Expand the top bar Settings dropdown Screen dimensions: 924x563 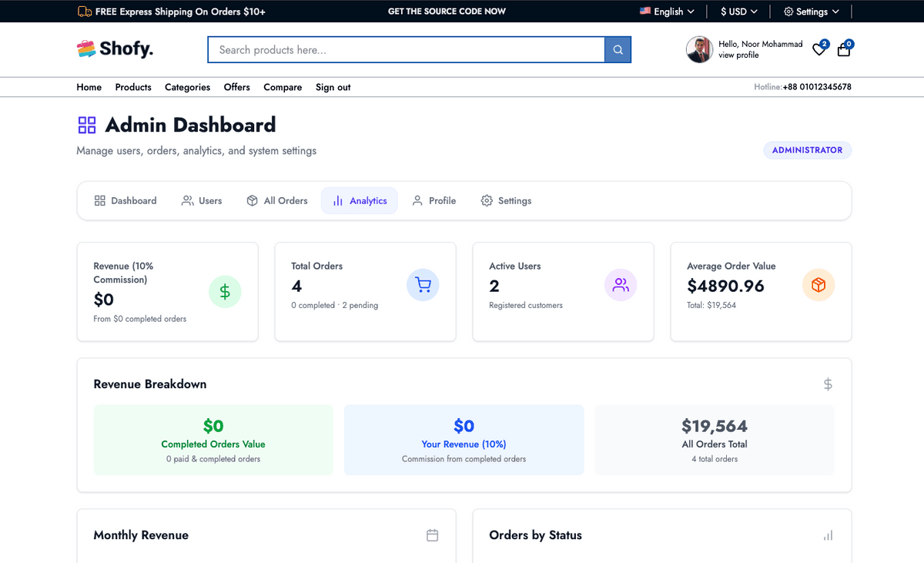812,12
